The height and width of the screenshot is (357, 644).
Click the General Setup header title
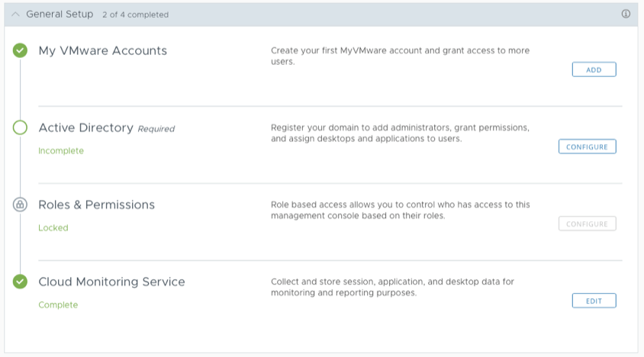point(60,14)
